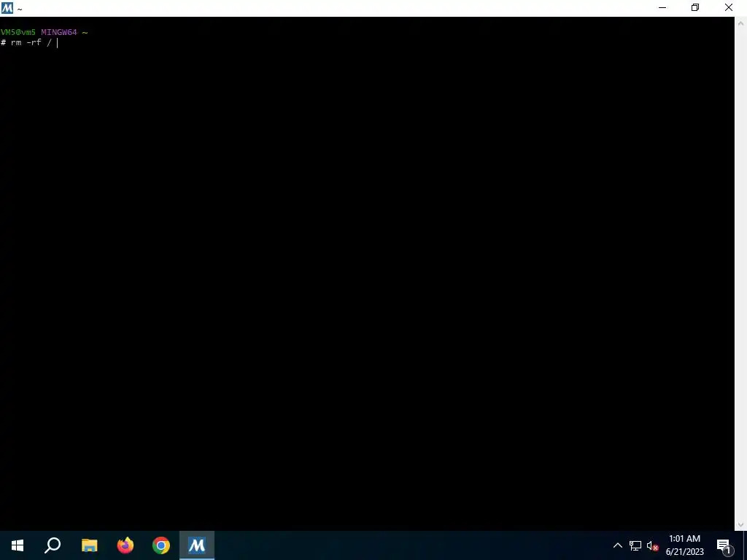The height and width of the screenshot is (560, 747).
Task: Open the network status tray icon
Action: [x=635, y=545]
